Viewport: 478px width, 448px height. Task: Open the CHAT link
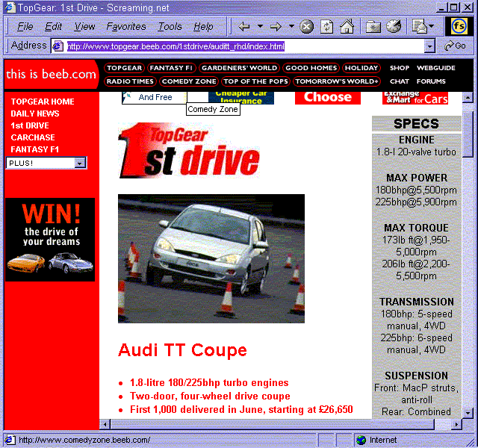tap(400, 81)
